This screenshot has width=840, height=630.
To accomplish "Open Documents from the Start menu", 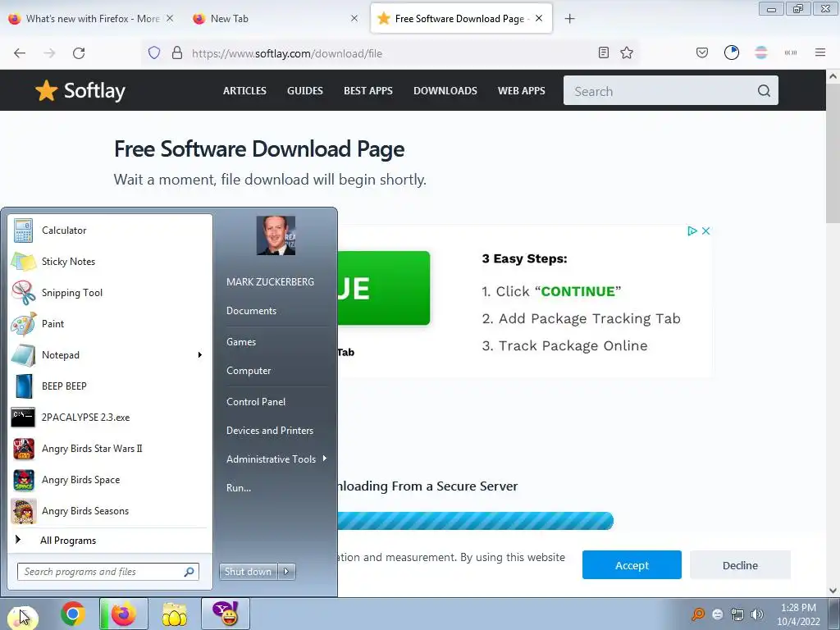I will click(251, 311).
